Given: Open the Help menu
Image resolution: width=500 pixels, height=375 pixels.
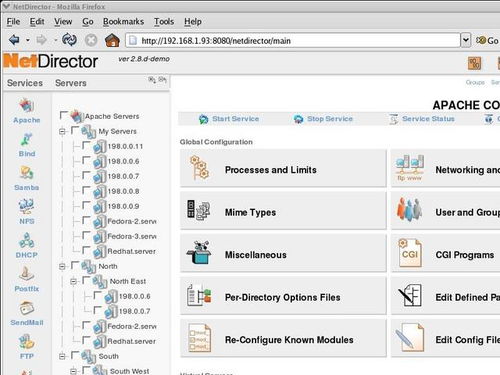Looking at the screenshot, I should [193, 22].
